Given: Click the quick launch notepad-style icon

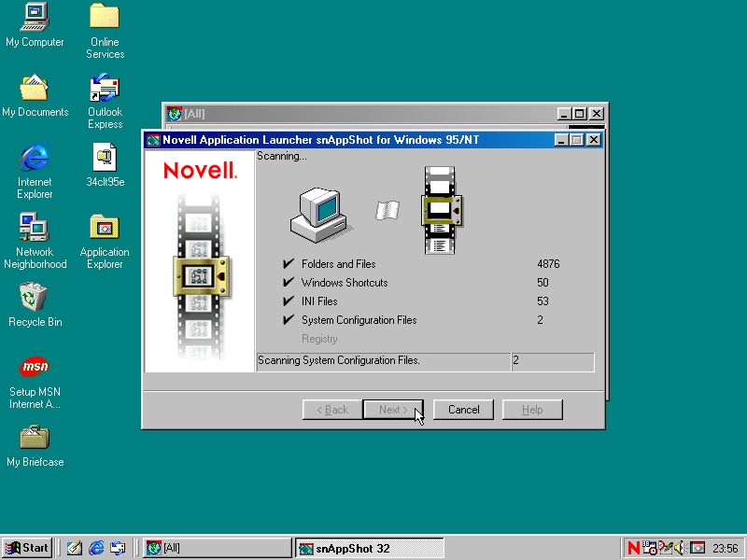Looking at the screenshot, I should 74,548.
